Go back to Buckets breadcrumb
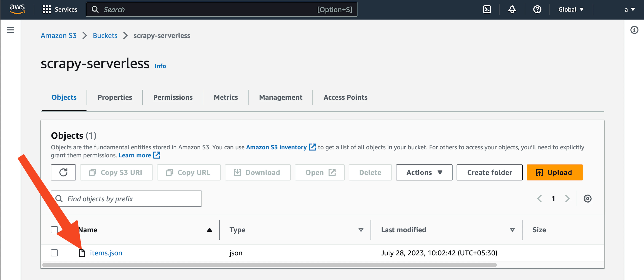Image resolution: width=644 pixels, height=280 pixels. pyautogui.click(x=105, y=36)
